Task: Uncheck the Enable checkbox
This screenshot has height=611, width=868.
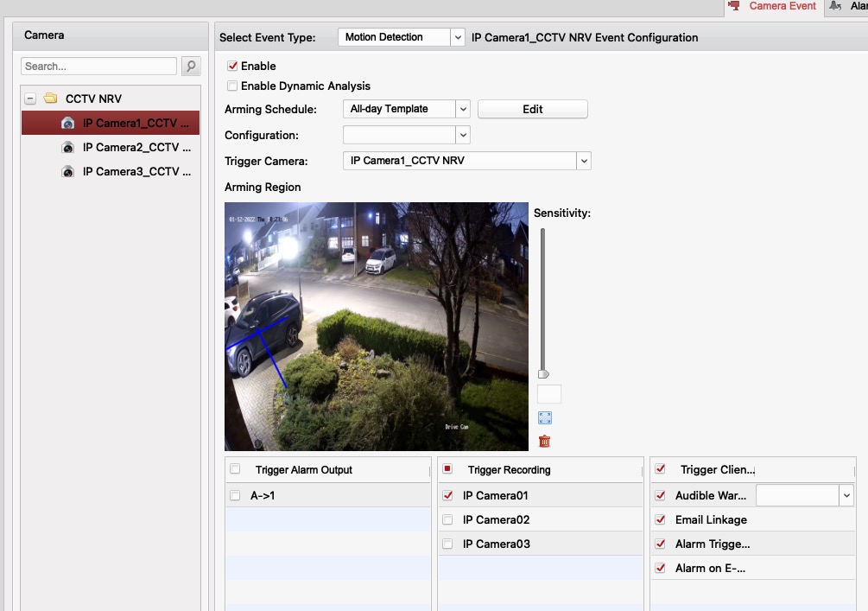Action: coord(232,66)
